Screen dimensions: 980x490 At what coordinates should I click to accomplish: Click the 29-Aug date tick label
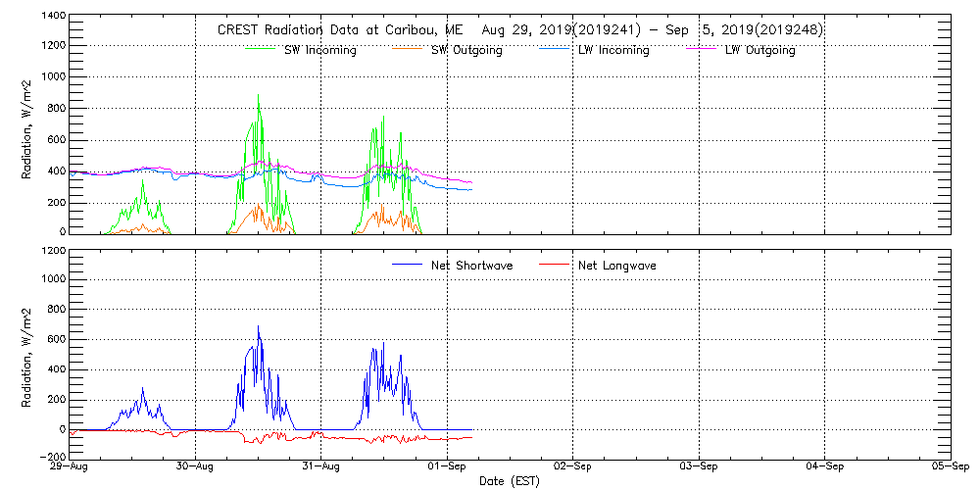71,467
